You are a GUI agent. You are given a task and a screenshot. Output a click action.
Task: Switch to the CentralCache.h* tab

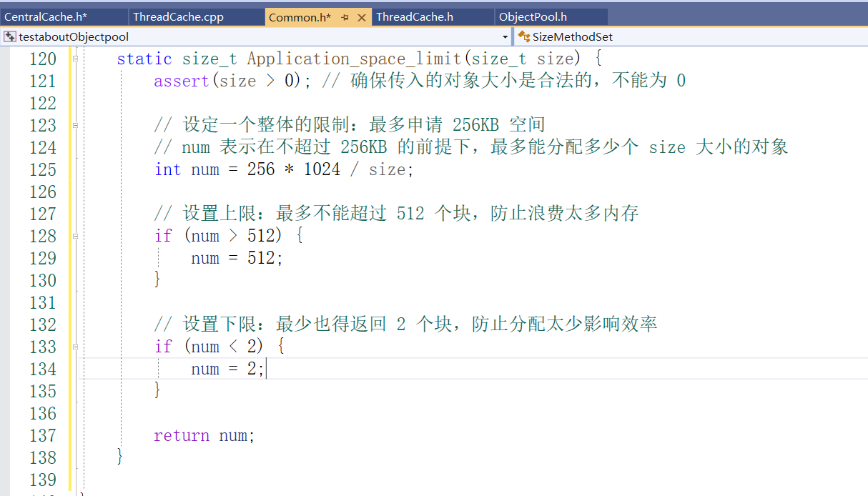(46, 17)
